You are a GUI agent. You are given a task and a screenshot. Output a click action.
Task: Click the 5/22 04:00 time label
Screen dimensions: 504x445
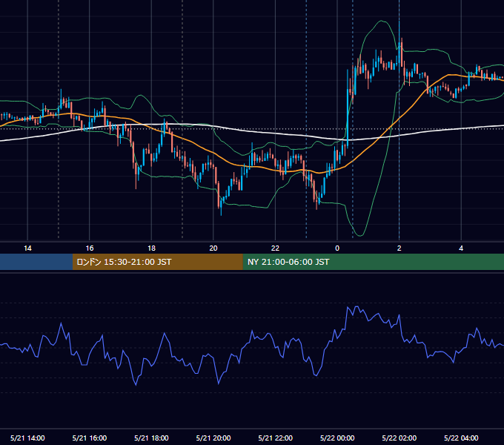[x=461, y=438]
